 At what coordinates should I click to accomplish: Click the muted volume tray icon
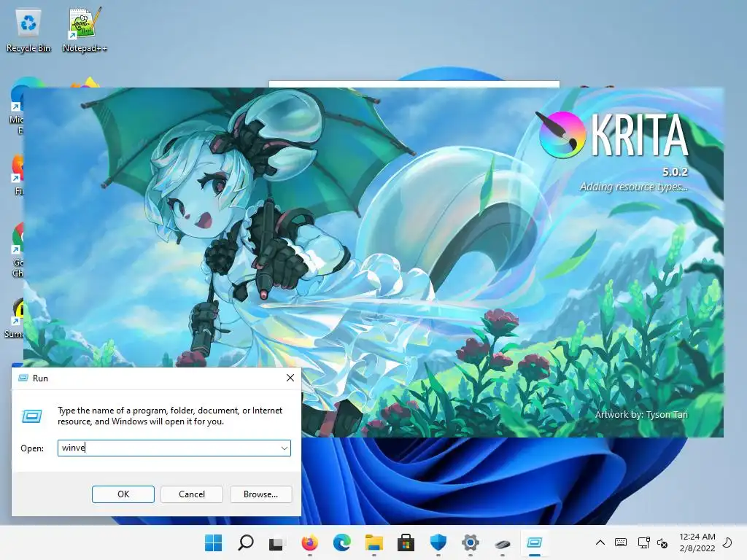[x=662, y=542]
